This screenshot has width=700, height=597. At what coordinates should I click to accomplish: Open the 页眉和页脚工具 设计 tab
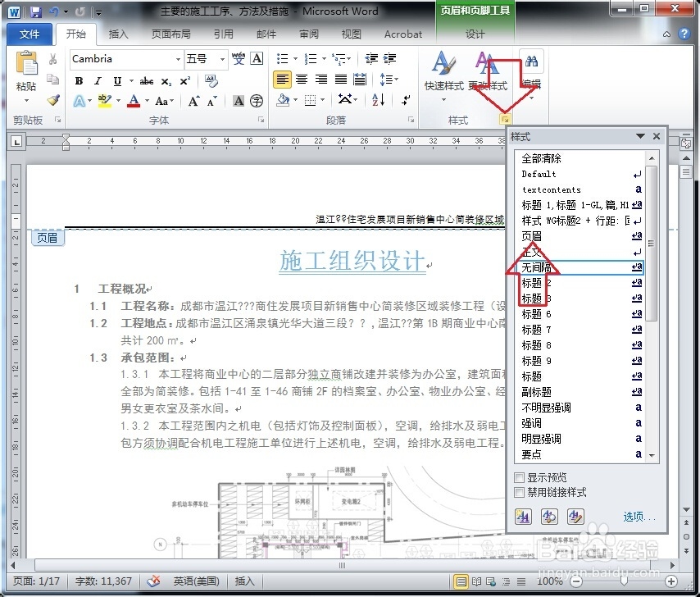[475, 34]
